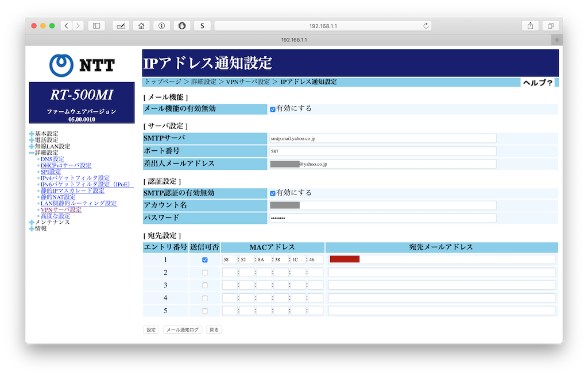588x377 pixels.
Task: Collapse the 詳細設定 section
Action: tap(31, 152)
